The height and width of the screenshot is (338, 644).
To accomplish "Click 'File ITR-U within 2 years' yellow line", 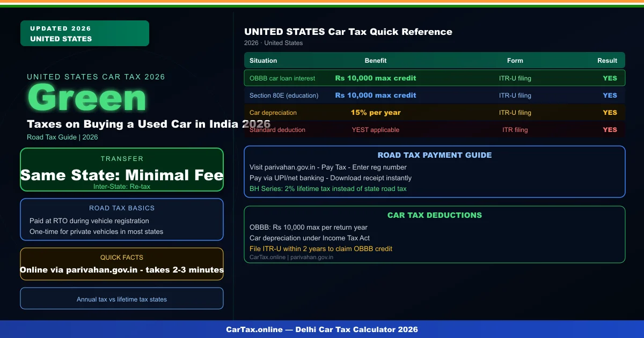I will [x=321, y=249].
